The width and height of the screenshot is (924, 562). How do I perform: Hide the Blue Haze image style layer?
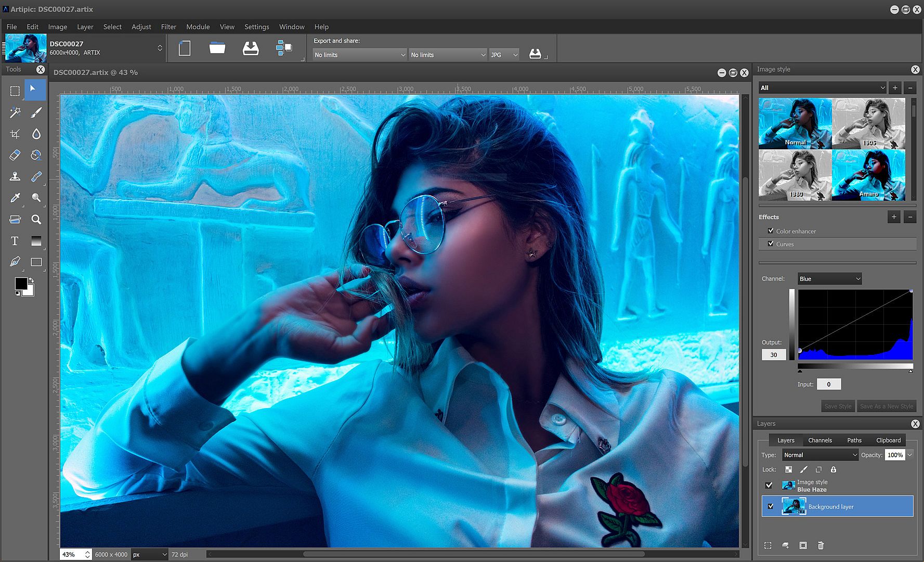(x=769, y=485)
